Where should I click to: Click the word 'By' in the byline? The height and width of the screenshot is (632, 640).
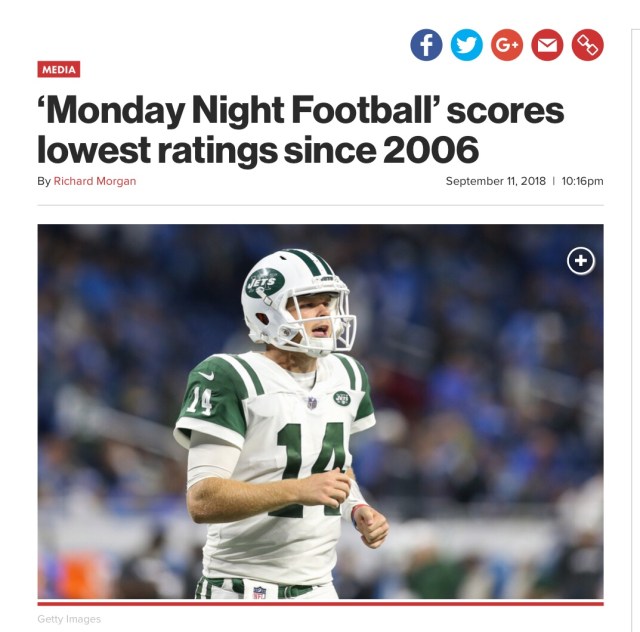click(x=44, y=181)
